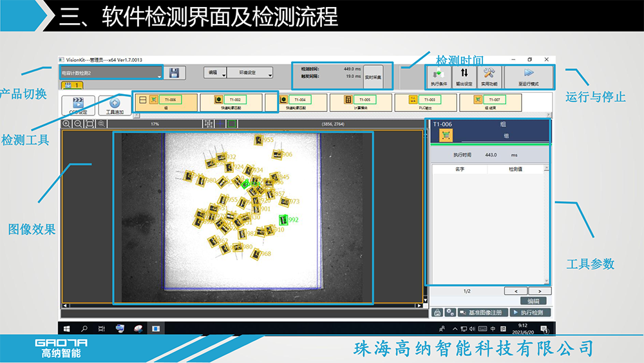The height and width of the screenshot is (363, 644).
Task: Click 基准图像注册 button
Action: 482,313
